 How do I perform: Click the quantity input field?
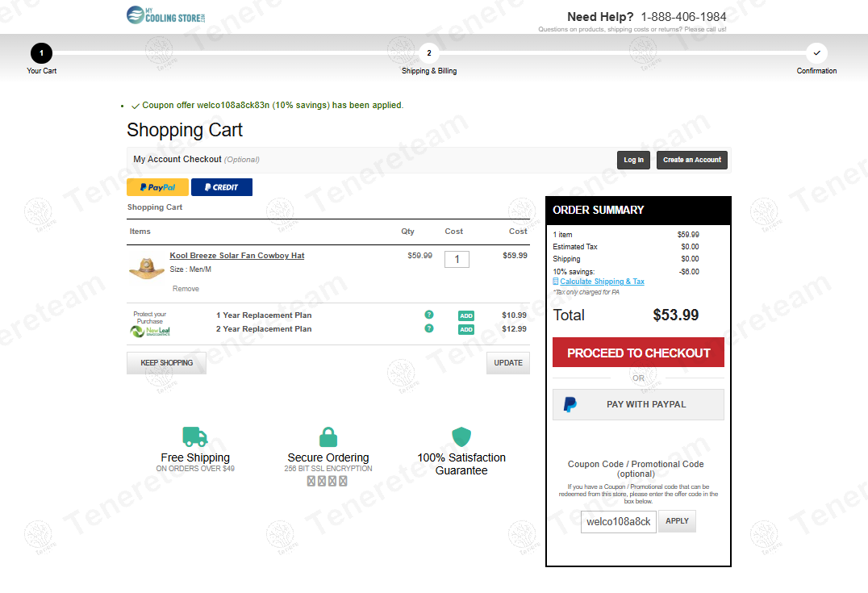[x=457, y=259]
